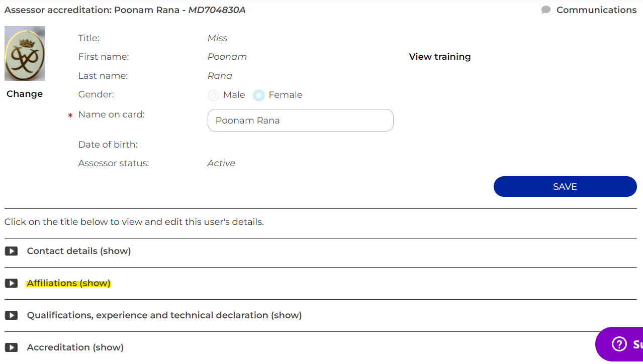Image resolution: width=643 pixels, height=364 pixels.
Task: Expand the Accreditation section title
Action: point(75,347)
